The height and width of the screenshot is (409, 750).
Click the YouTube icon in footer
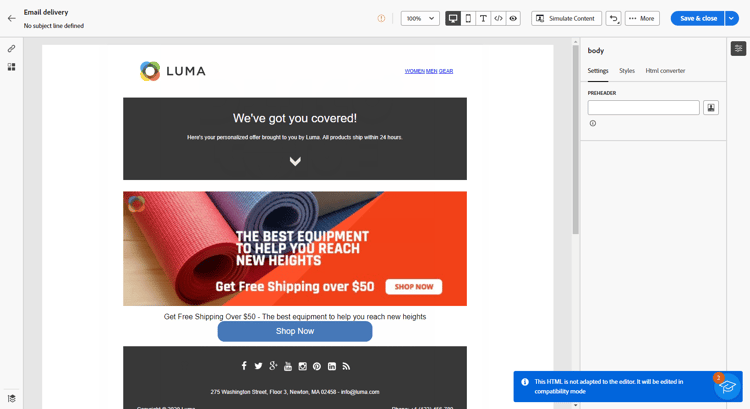tap(287, 366)
